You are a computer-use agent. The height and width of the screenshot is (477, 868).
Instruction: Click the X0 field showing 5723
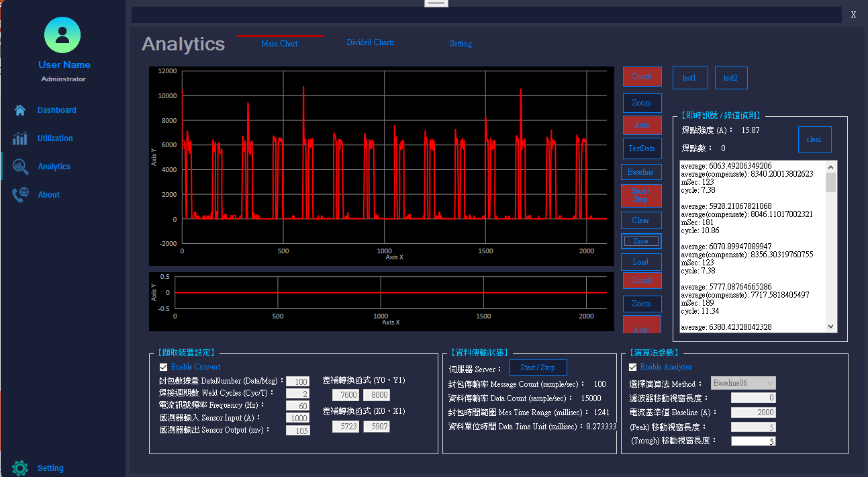(x=346, y=427)
